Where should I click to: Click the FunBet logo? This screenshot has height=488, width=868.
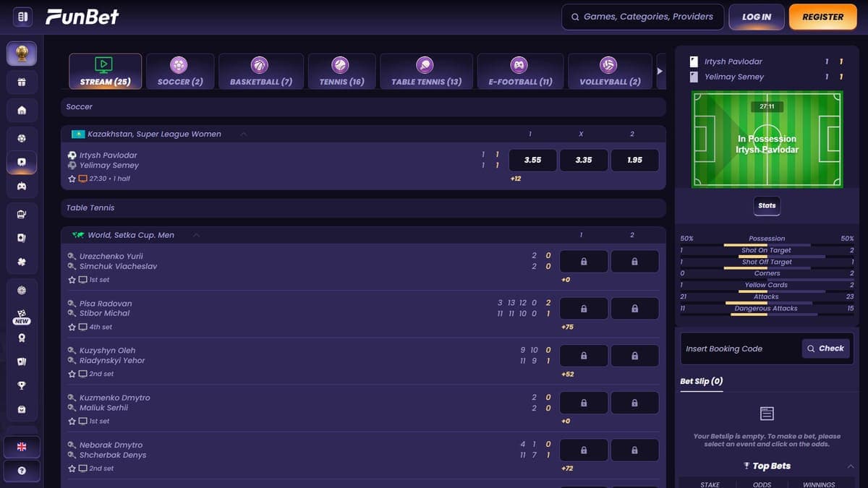(x=82, y=17)
